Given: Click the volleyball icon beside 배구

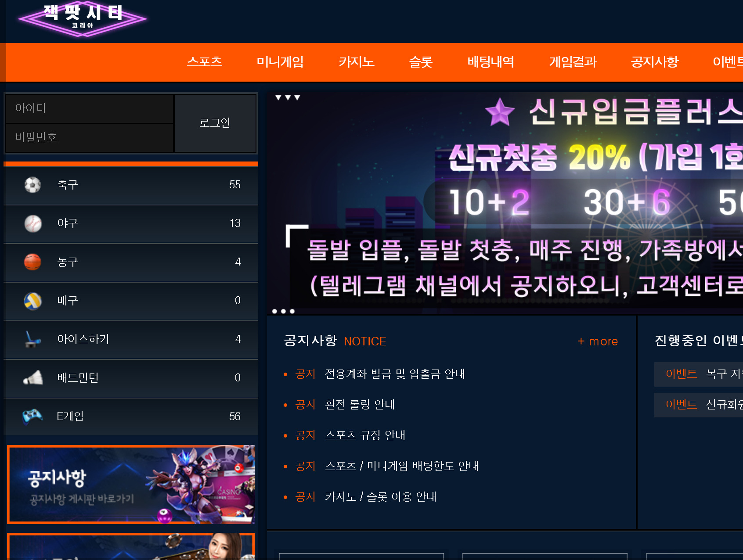Looking at the screenshot, I should (x=33, y=300).
